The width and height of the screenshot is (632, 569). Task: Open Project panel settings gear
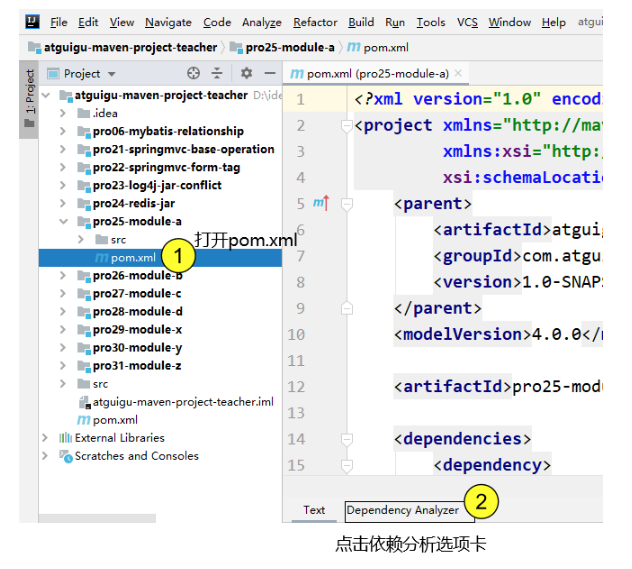pos(246,73)
